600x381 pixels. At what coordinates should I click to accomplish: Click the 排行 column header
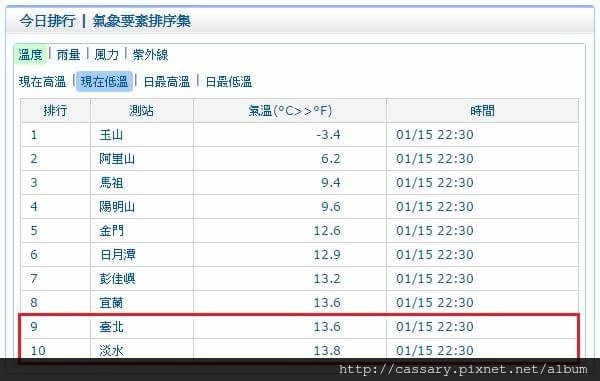click(x=55, y=111)
